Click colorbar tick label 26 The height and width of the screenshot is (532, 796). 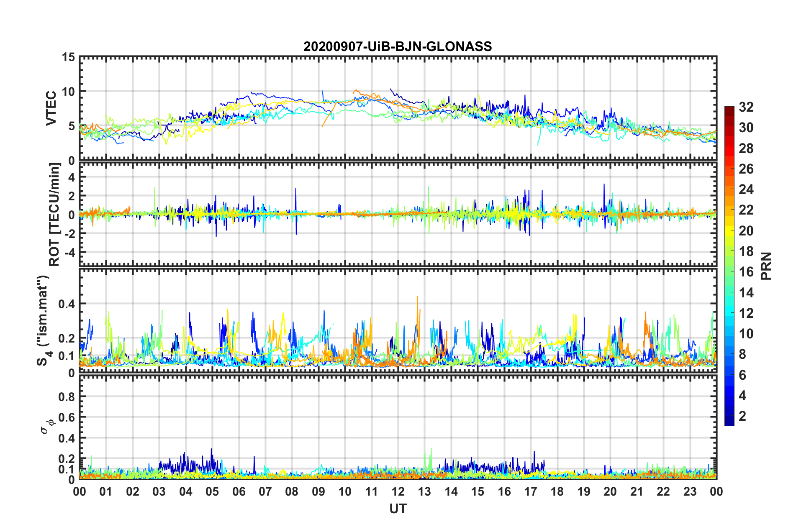coord(746,169)
